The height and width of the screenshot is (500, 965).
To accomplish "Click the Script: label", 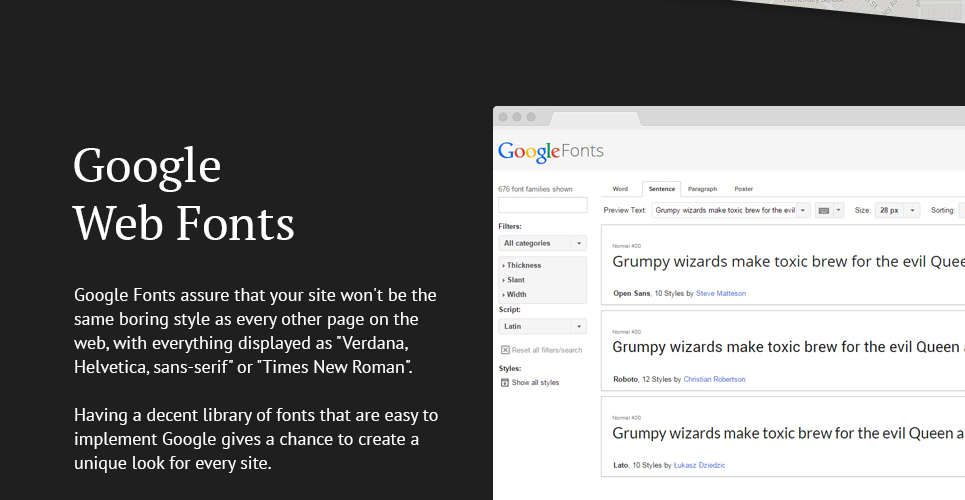I will pos(510,310).
